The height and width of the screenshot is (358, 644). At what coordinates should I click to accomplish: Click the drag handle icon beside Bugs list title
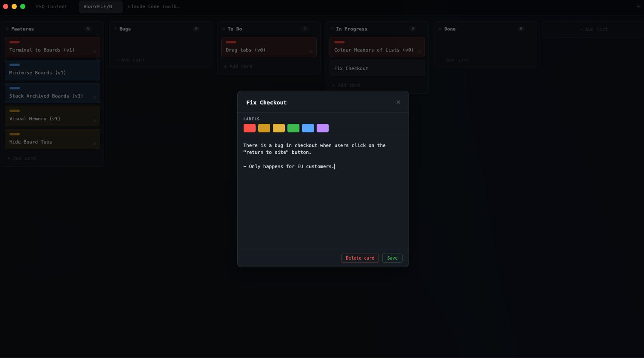(114, 29)
